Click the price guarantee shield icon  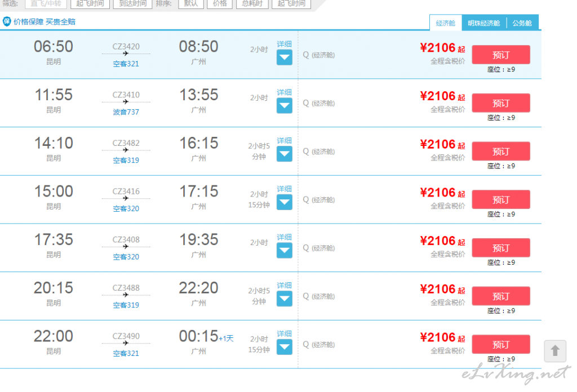7,21
